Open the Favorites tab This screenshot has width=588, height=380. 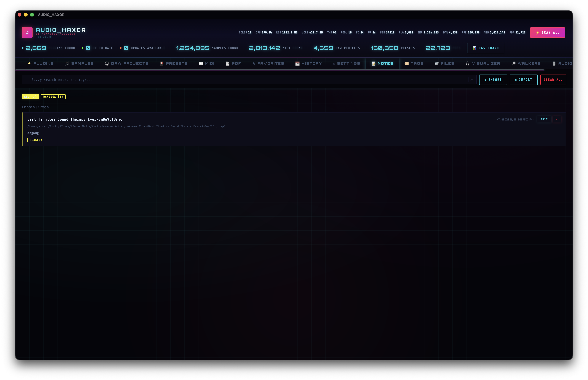click(x=268, y=63)
